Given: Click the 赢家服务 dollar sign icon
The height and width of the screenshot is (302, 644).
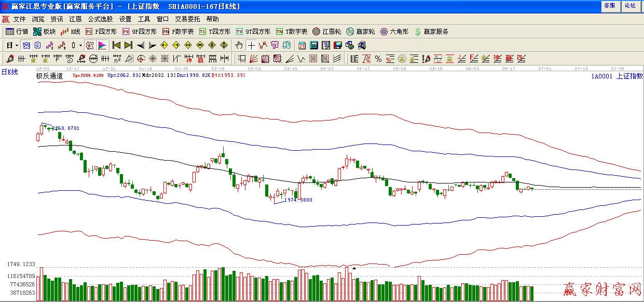Looking at the screenshot, I should 432,32.
